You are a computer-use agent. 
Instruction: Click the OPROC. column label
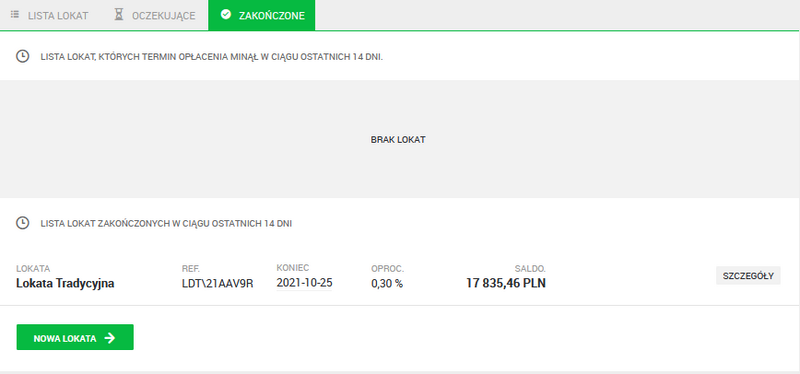(x=387, y=269)
